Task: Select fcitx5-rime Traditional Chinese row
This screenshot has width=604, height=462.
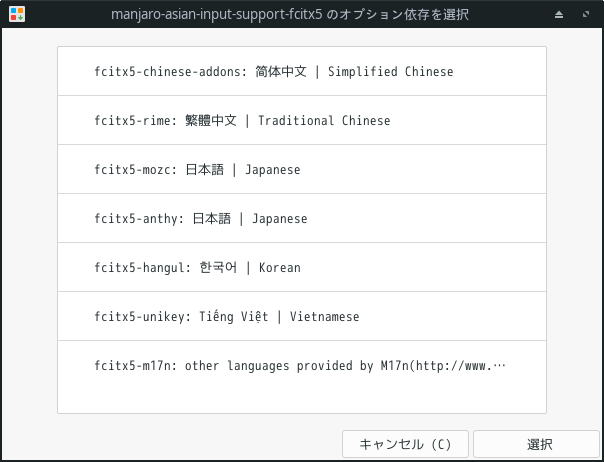Action: point(302,120)
